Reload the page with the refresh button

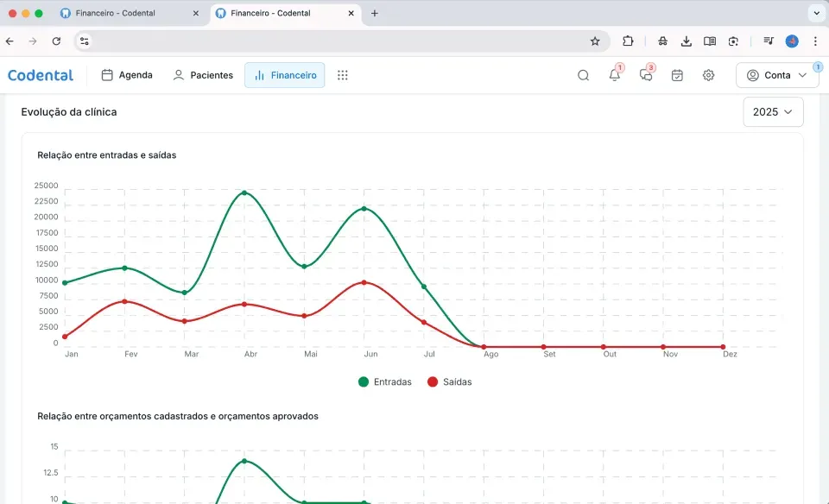coord(57,41)
